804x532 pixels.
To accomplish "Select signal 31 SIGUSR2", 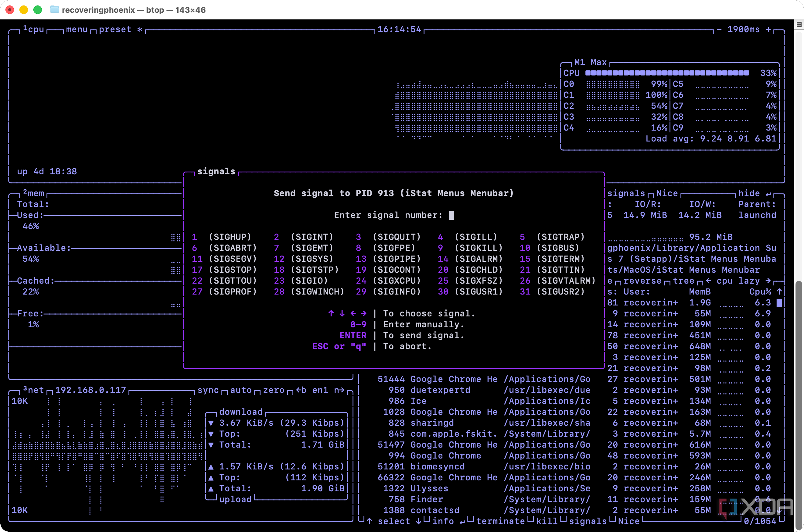I will pyautogui.click(x=552, y=292).
